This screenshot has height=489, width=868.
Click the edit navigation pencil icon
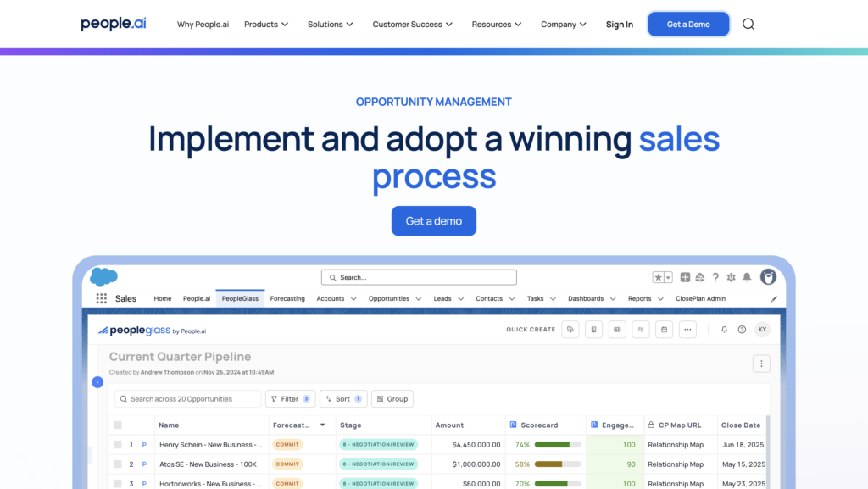pyautogui.click(x=774, y=298)
